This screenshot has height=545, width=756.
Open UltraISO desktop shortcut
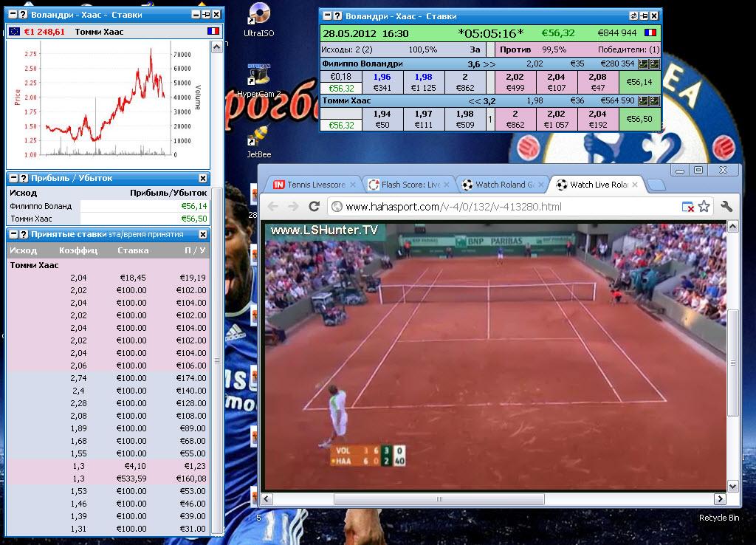[x=259, y=20]
